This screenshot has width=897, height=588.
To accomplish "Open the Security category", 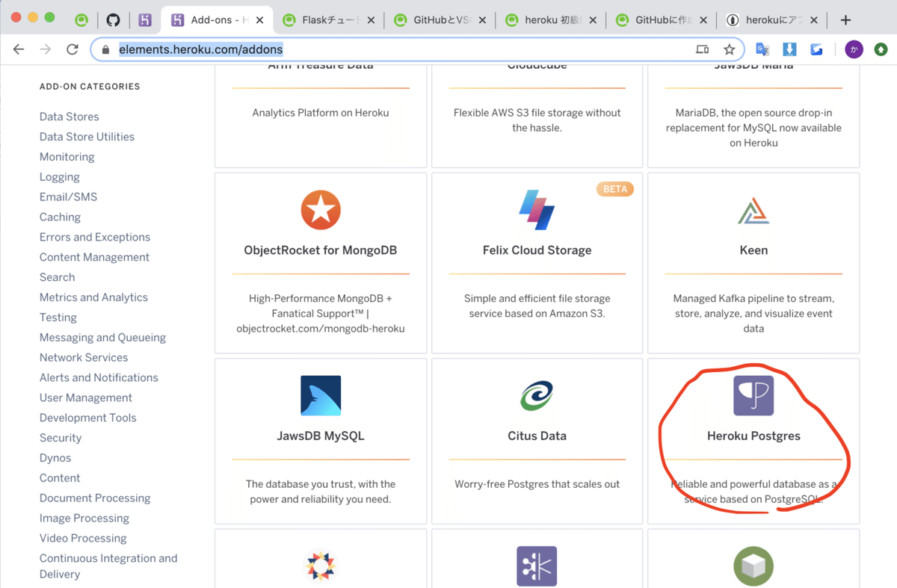I will click(61, 439).
